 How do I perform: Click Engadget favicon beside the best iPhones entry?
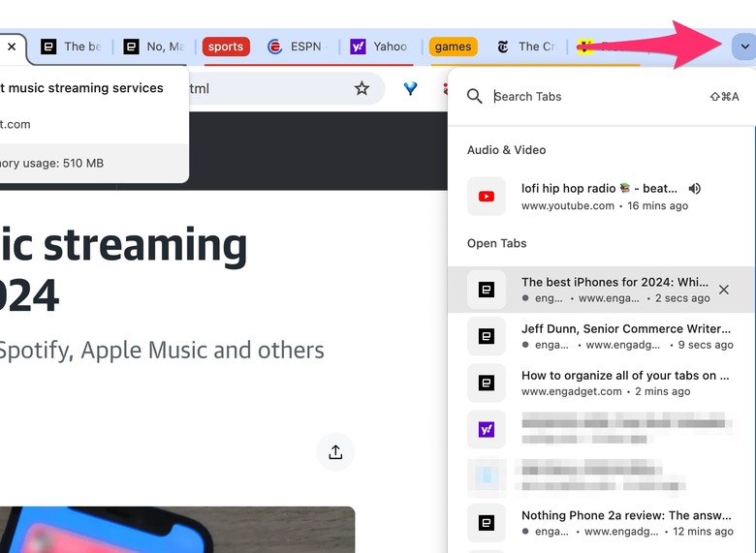click(x=486, y=290)
